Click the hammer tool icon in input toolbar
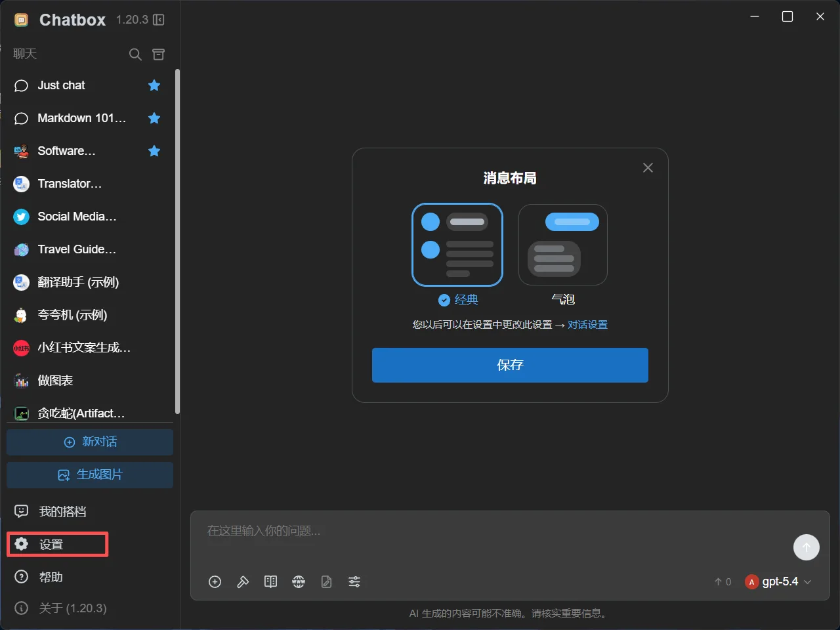The height and width of the screenshot is (630, 840). pos(243,581)
